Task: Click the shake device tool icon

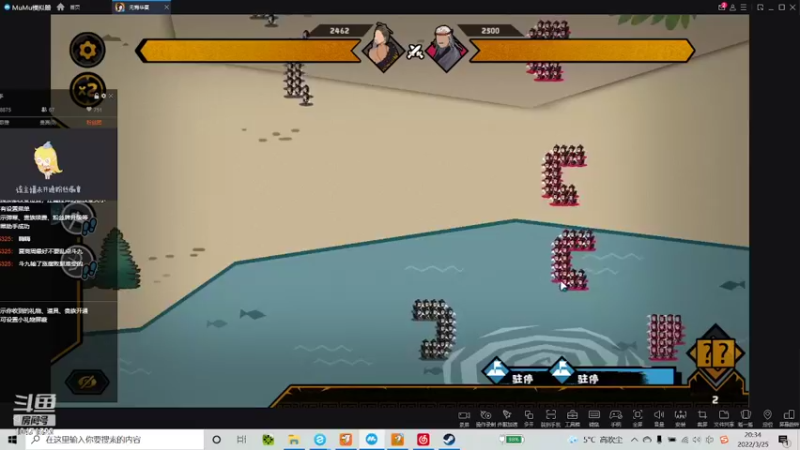Action: pos(745,418)
